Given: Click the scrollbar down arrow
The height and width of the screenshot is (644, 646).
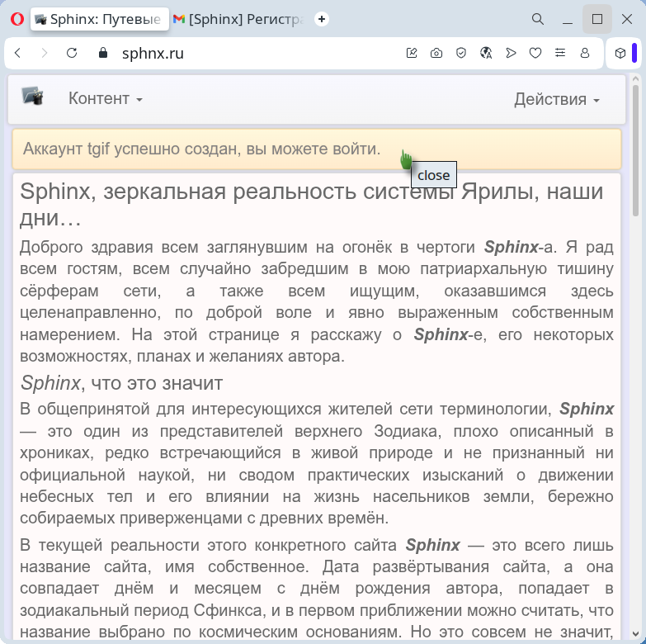Looking at the screenshot, I should [x=636, y=634].
